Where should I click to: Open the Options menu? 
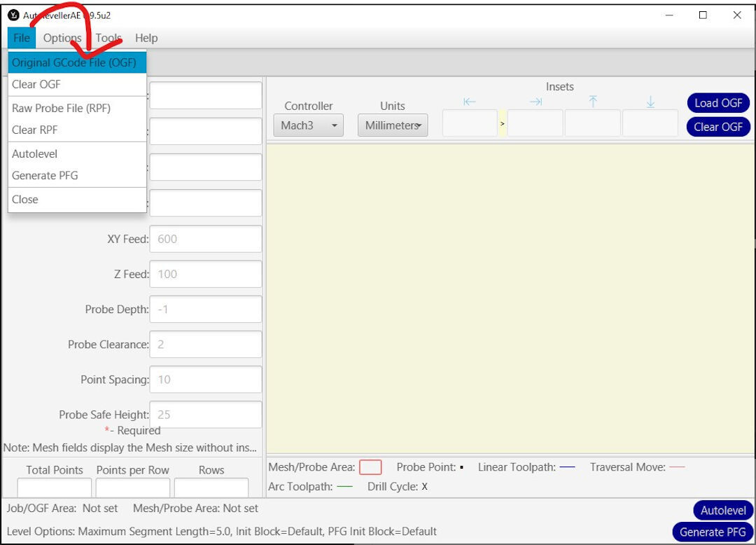point(62,38)
